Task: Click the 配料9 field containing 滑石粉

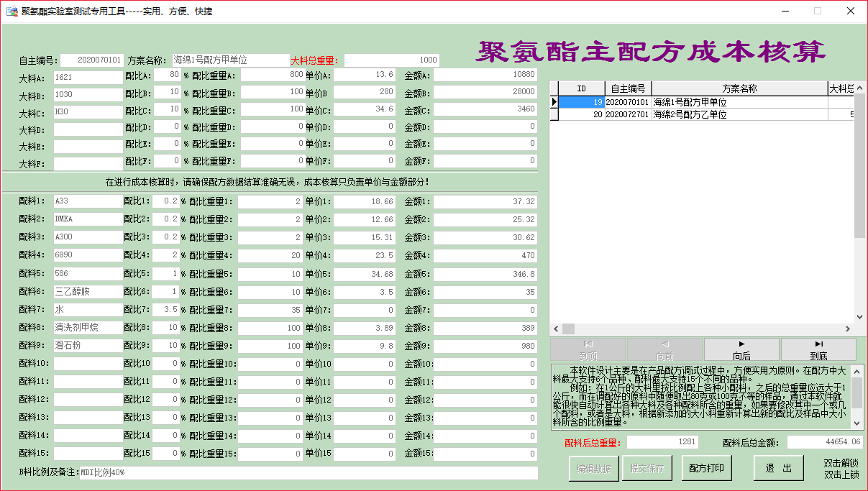Action: [87, 347]
